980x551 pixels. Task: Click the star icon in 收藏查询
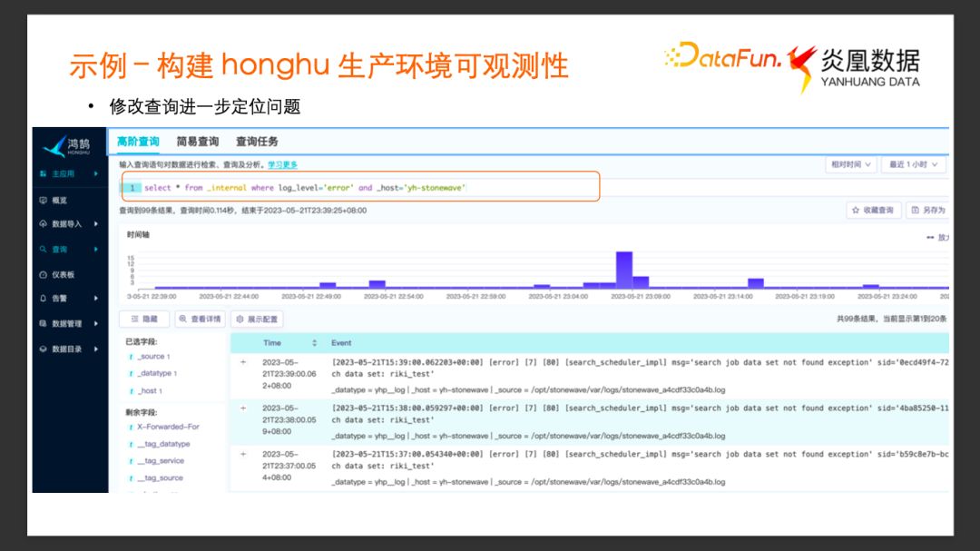(x=856, y=211)
